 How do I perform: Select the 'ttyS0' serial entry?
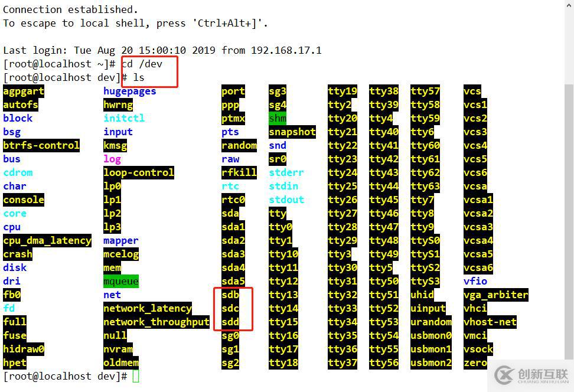425,240
